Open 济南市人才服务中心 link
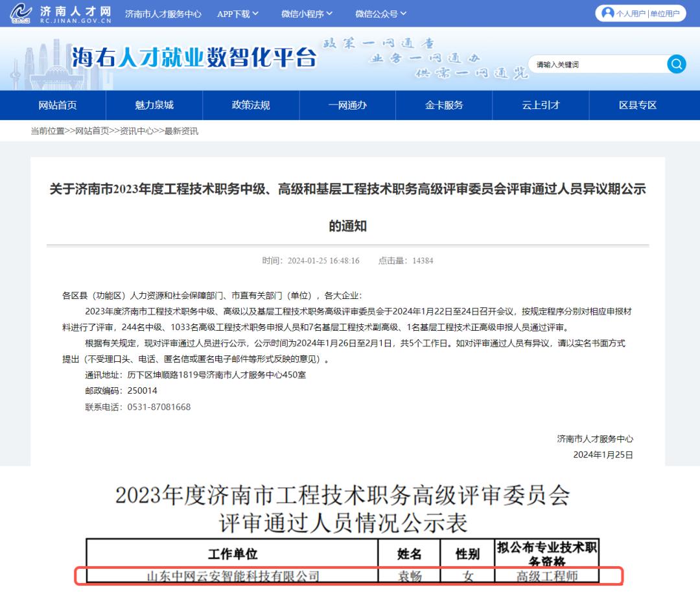 (163, 14)
